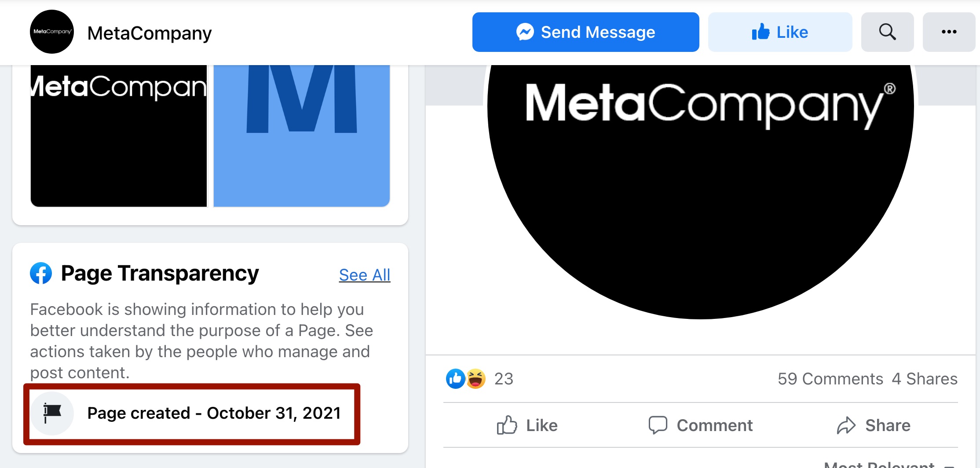Like the post below the image
The image size is (980, 468).
tap(527, 425)
